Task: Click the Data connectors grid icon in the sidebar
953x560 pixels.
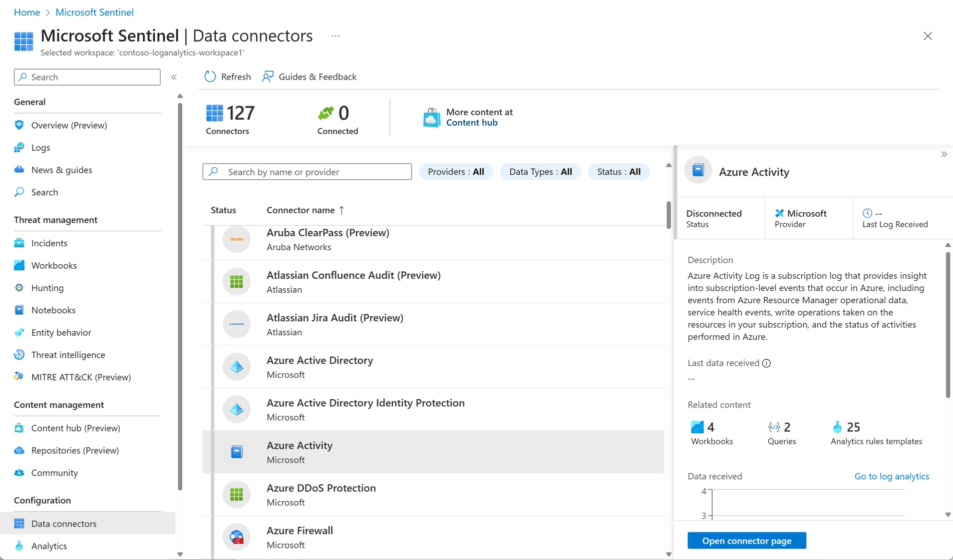Action: (x=19, y=523)
